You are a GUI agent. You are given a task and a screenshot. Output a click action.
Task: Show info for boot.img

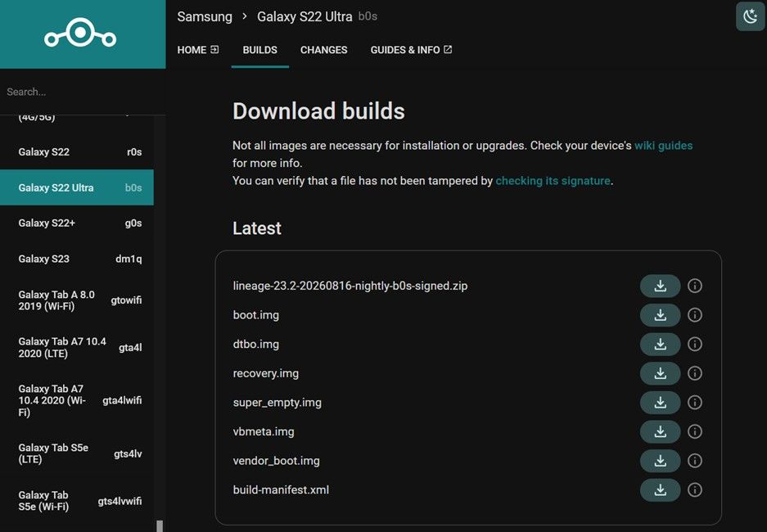695,315
